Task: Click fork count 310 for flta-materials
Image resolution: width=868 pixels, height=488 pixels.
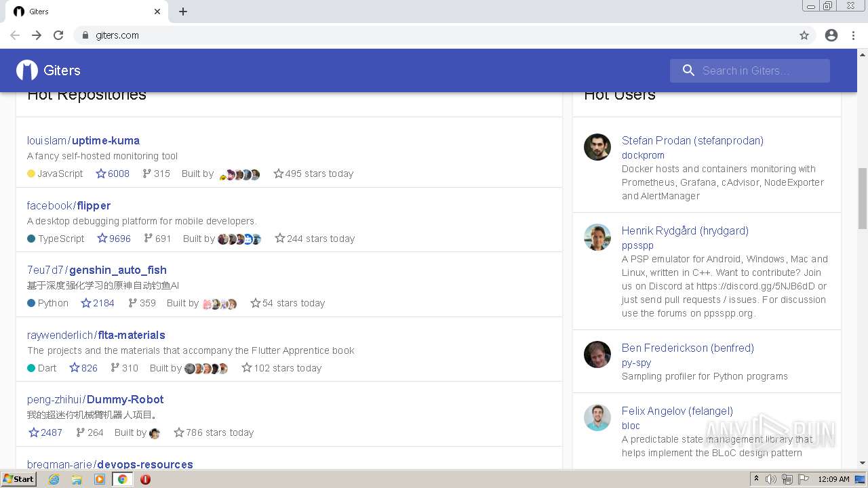Action: (x=124, y=368)
